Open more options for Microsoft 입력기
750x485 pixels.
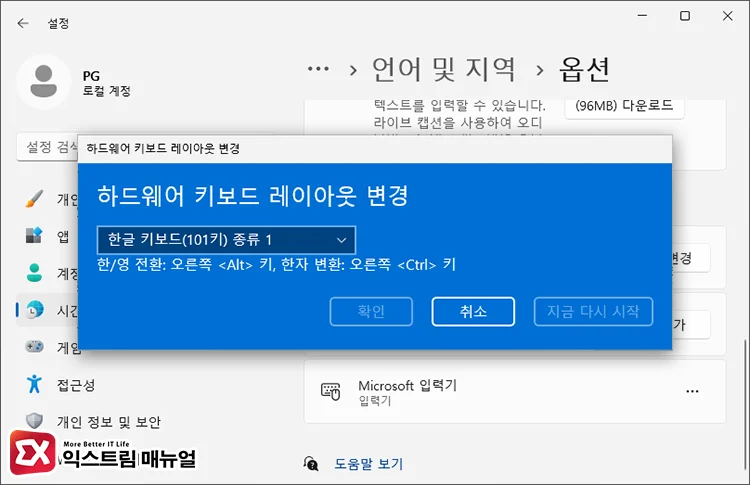(x=692, y=391)
